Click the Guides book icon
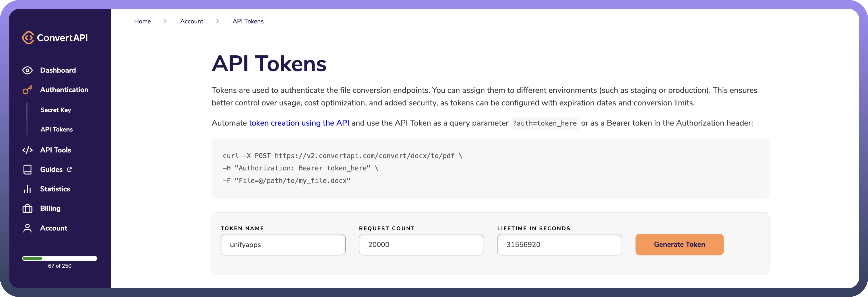This screenshot has width=868, height=297. pos(27,170)
